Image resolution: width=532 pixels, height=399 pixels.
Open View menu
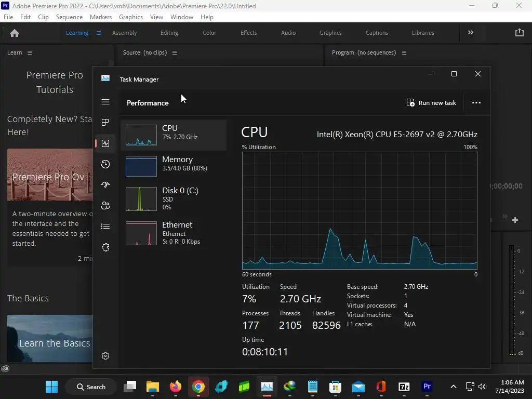156,17
